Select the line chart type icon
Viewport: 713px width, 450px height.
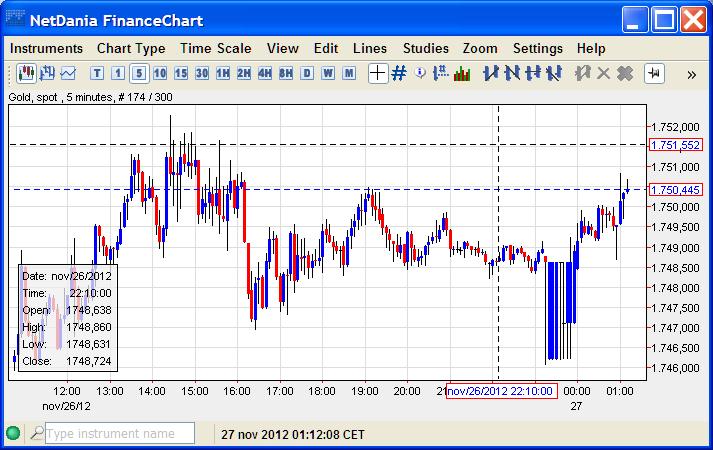click(68, 73)
